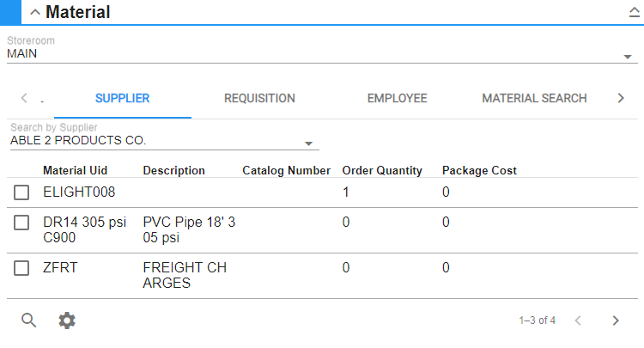This screenshot has height=348, width=644.
Task: Open the Employee tab
Action: pyautogui.click(x=397, y=99)
